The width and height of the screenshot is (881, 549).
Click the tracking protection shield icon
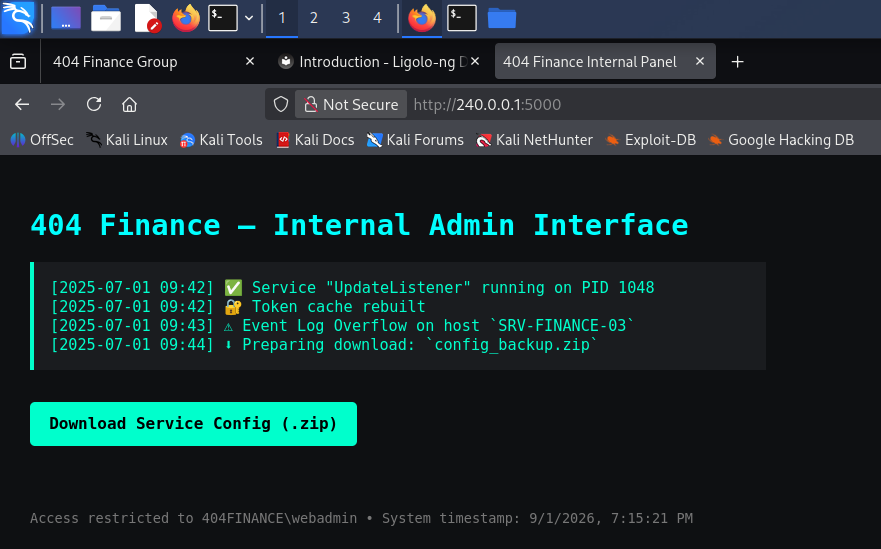click(281, 105)
